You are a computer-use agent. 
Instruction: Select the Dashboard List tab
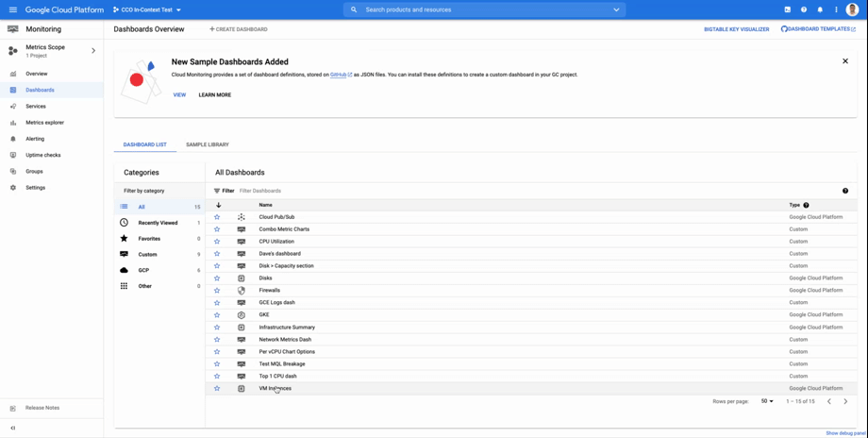coord(144,144)
